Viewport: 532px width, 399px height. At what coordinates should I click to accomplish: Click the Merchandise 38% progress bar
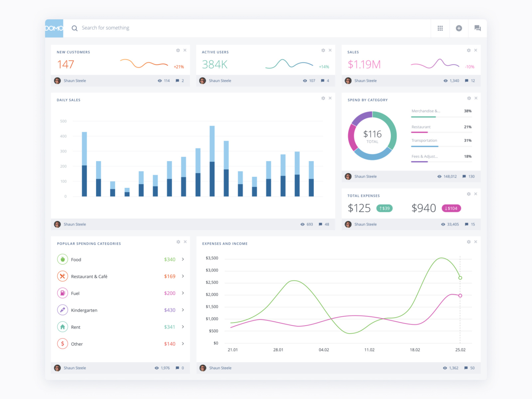click(442, 117)
